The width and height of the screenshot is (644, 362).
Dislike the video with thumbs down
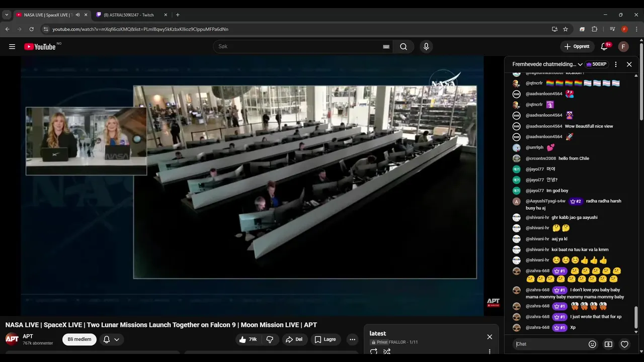(x=270, y=339)
